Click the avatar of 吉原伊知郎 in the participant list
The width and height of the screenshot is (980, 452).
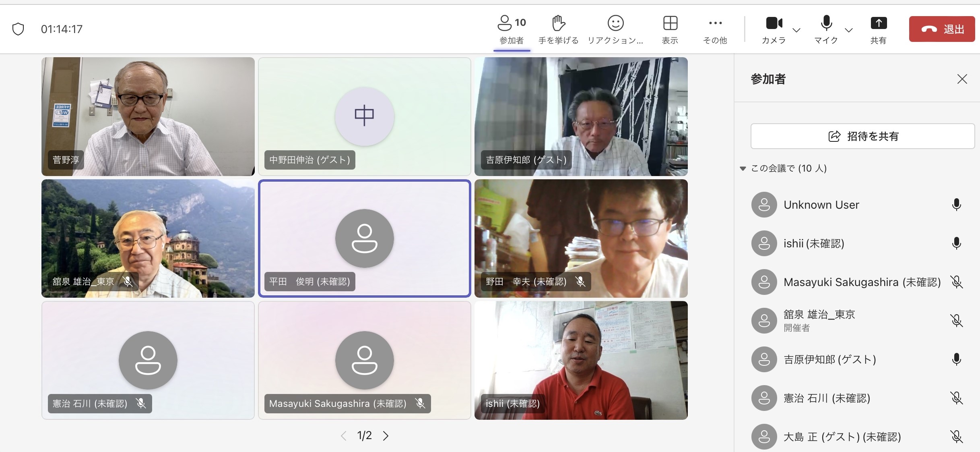[764, 359]
